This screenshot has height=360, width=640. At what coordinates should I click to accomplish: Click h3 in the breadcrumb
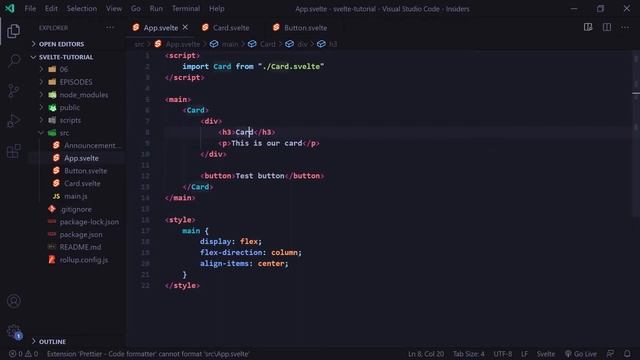(333, 44)
